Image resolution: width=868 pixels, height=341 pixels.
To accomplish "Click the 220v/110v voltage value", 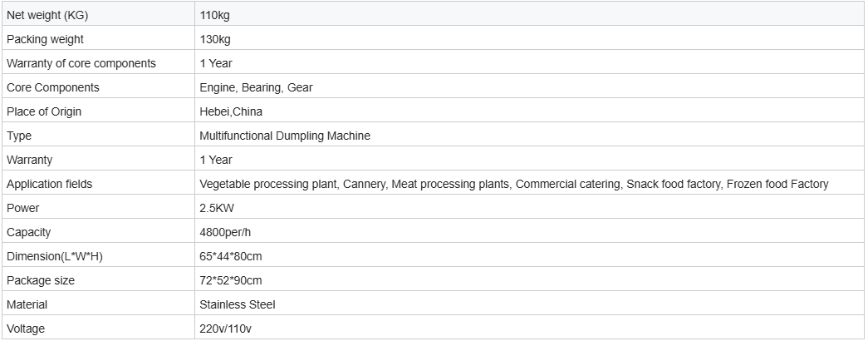I will click(226, 329).
